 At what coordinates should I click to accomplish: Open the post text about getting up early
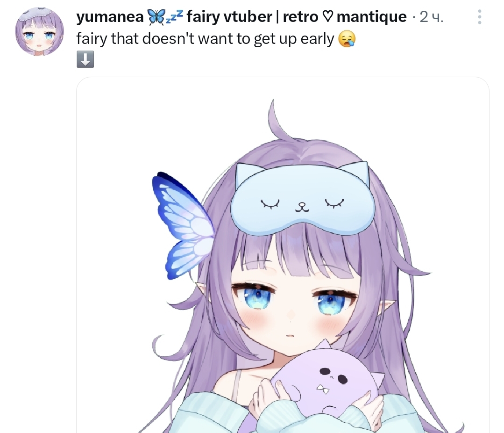coord(205,39)
